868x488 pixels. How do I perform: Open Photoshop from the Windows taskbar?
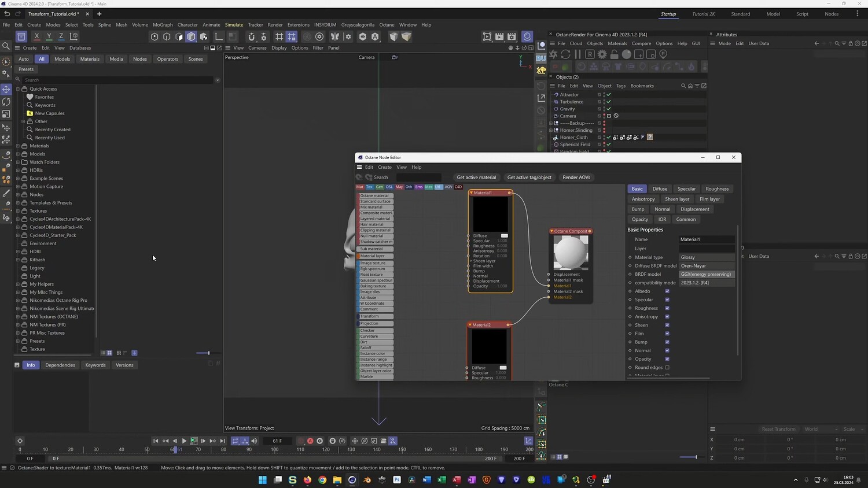click(397, 479)
